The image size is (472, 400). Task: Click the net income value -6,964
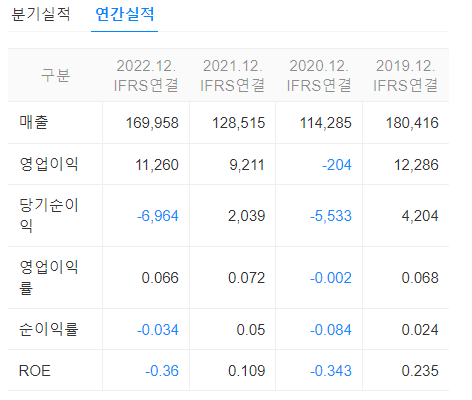pyautogui.click(x=158, y=216)
